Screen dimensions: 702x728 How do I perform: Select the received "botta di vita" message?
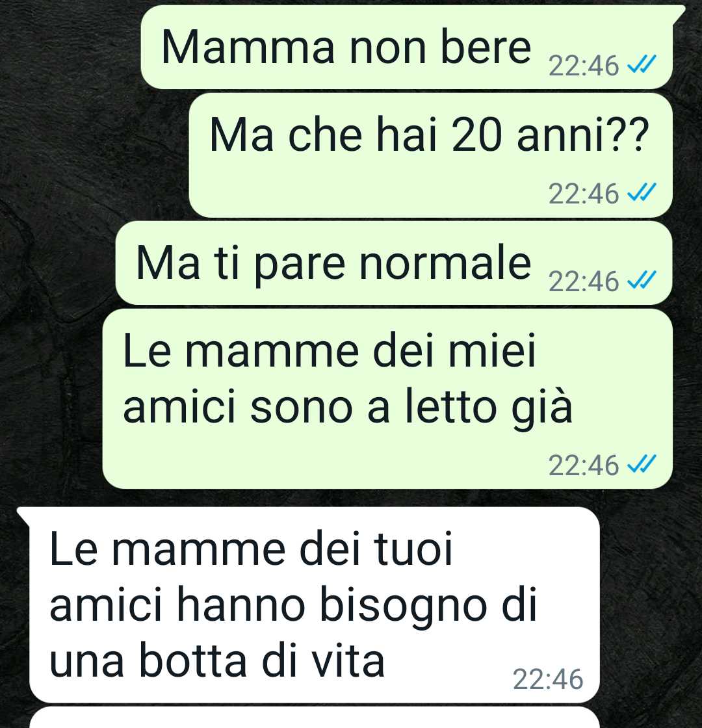pyautogui.click(x=315, y=605)
